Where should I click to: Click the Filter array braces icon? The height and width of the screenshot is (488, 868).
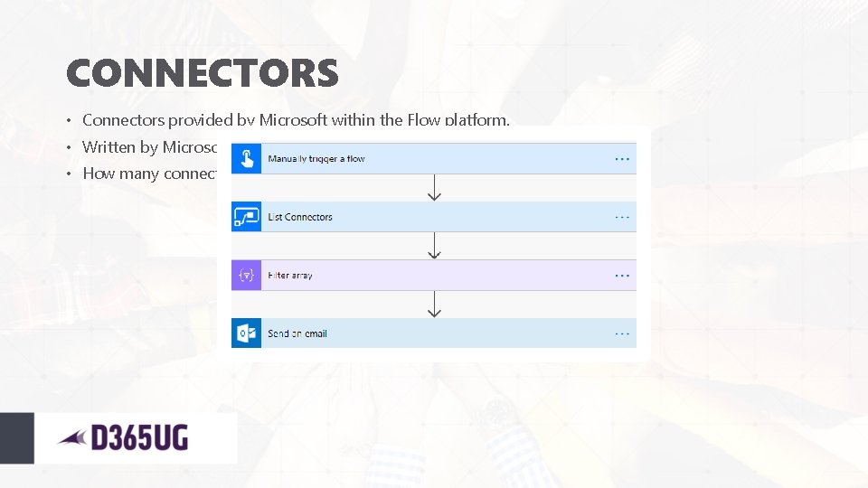coord(246,275)
